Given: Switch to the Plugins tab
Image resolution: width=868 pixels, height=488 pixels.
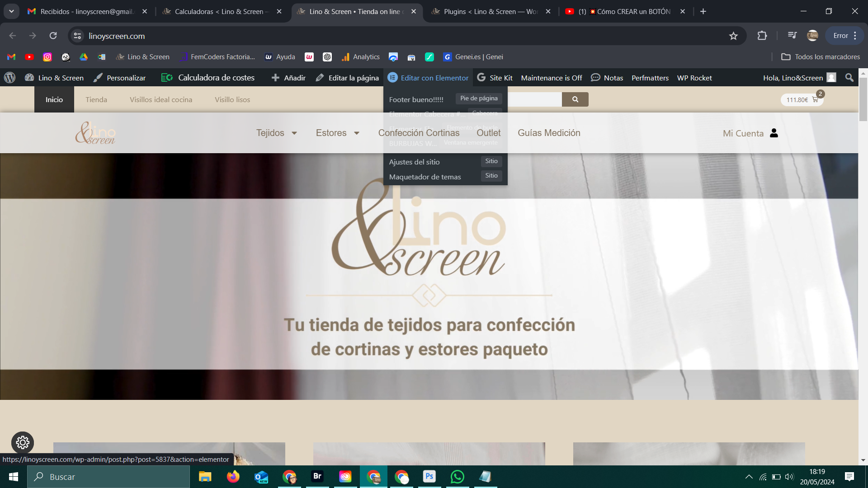Looking at the screenshot, I should [x=491, y=11].
